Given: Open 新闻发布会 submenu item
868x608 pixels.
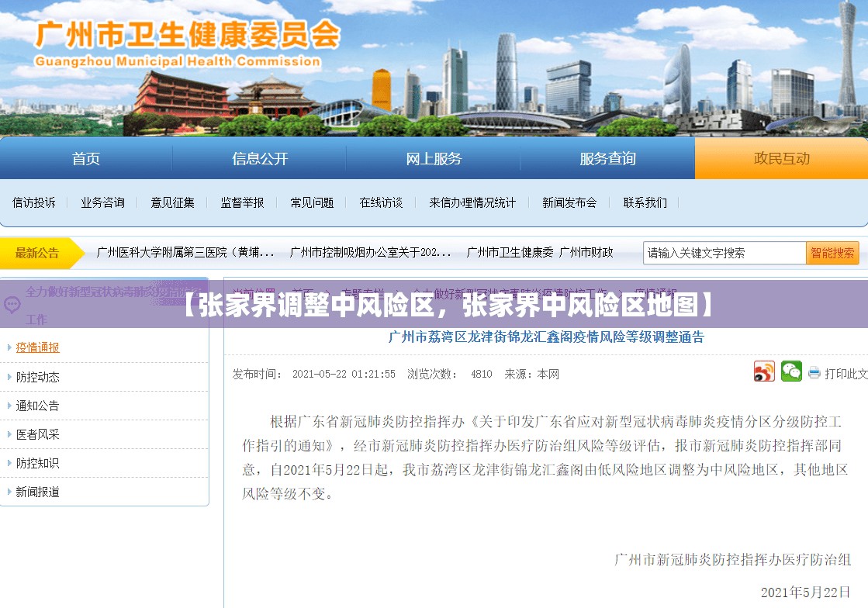Looking at the screenshot, I should pyautogui.click(x=569, y=202).
